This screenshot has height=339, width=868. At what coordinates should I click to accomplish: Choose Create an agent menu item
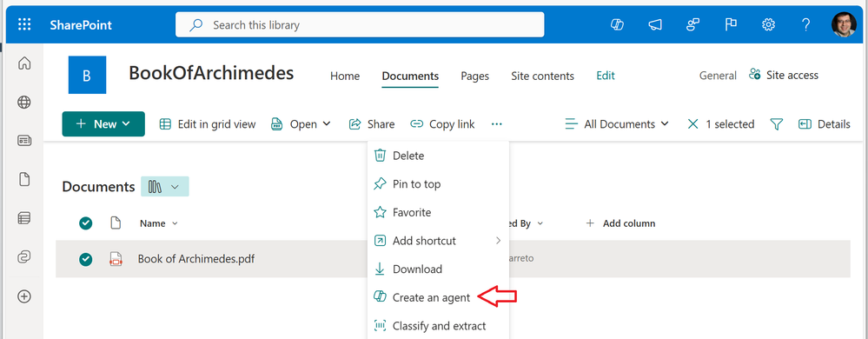click(438, 297)
